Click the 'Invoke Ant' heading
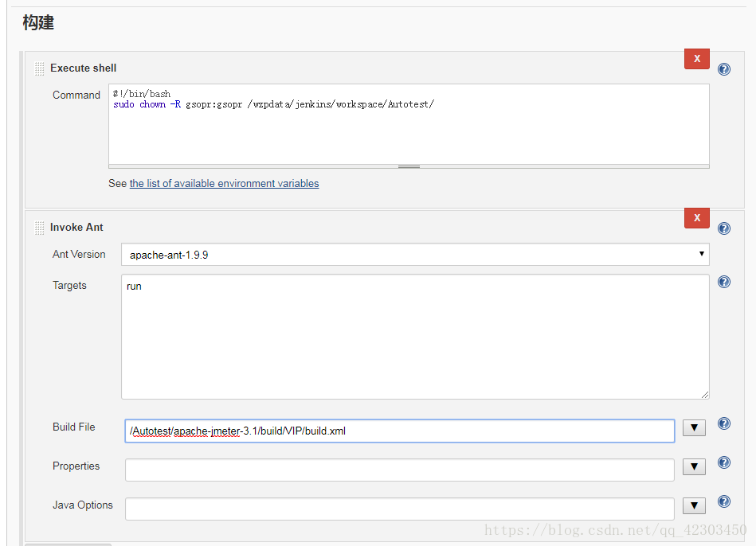Viewport: 756px width, 546px height. [76, 227]
